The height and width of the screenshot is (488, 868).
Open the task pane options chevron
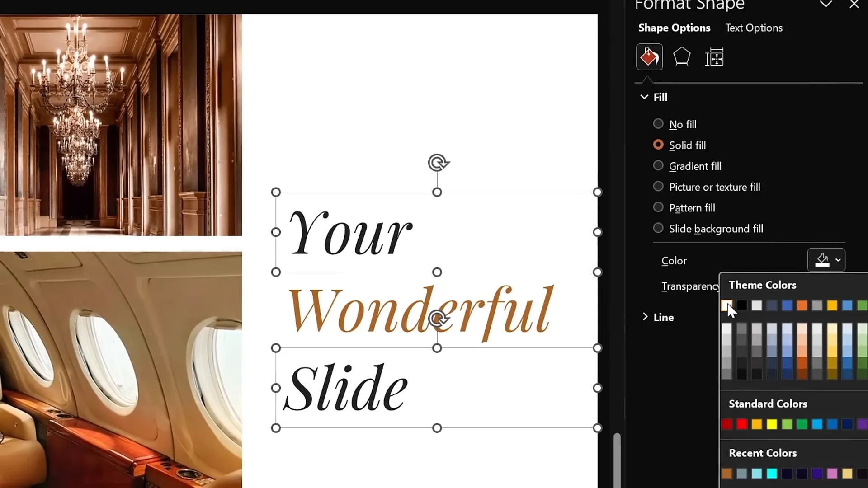point(826,5)
